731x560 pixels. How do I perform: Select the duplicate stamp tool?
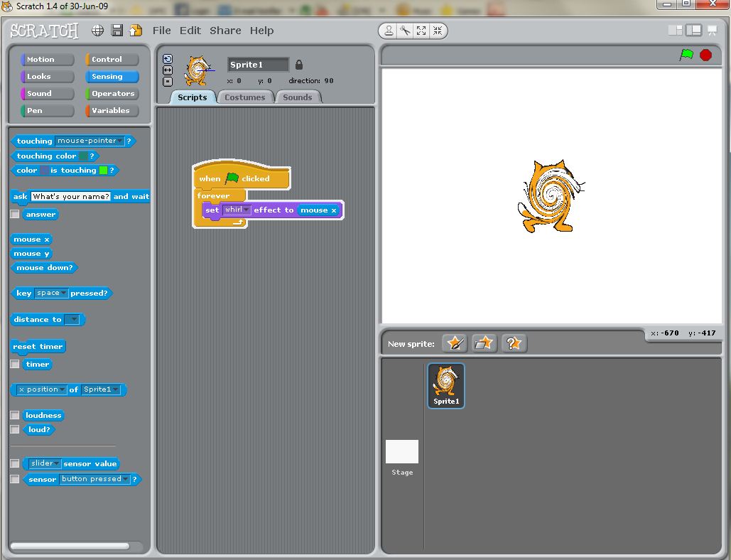389,31
